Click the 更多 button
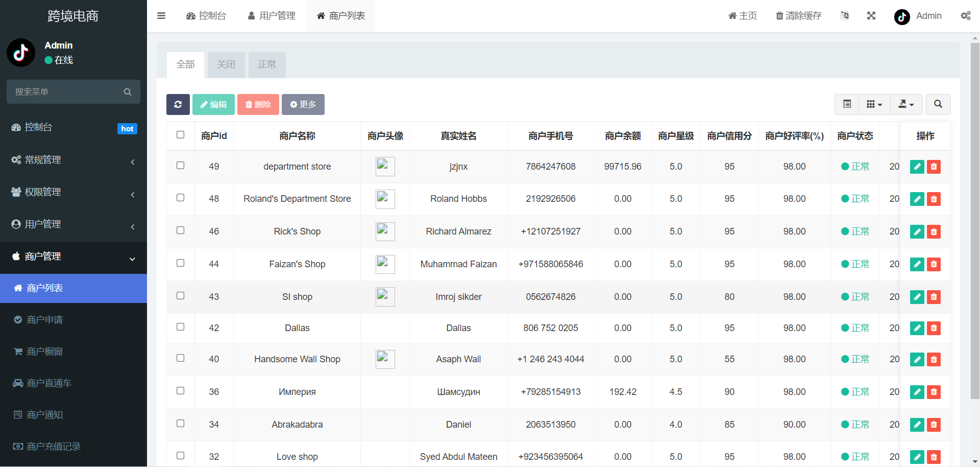 tap(303, 104)
